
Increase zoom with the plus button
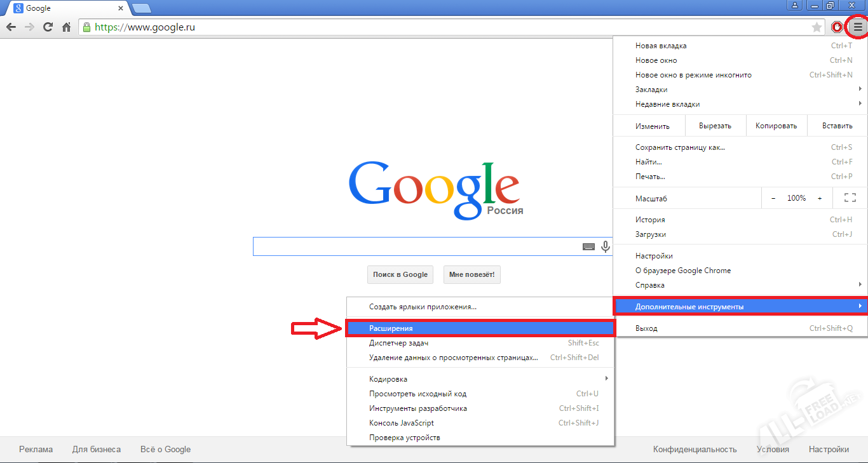(820, 198)
